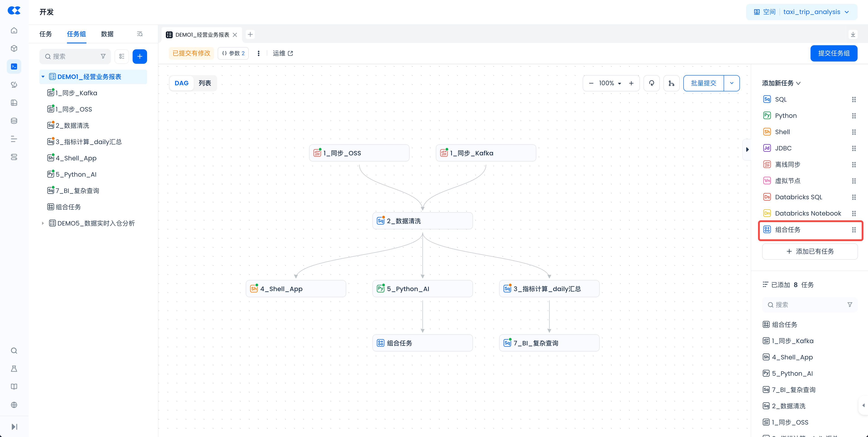Screen dimensions: 868x437
Task: Click 添加已有任务 button
Action: 810,251
